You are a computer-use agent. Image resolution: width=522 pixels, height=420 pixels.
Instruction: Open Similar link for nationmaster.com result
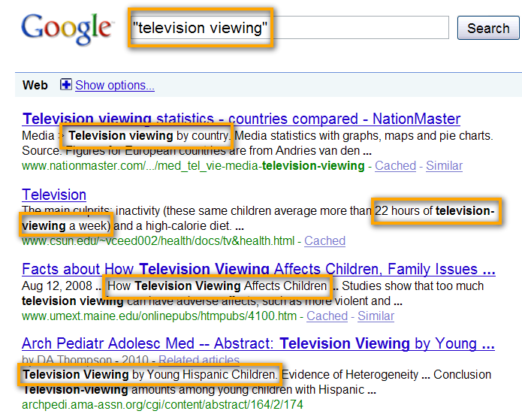click(444, 165)
